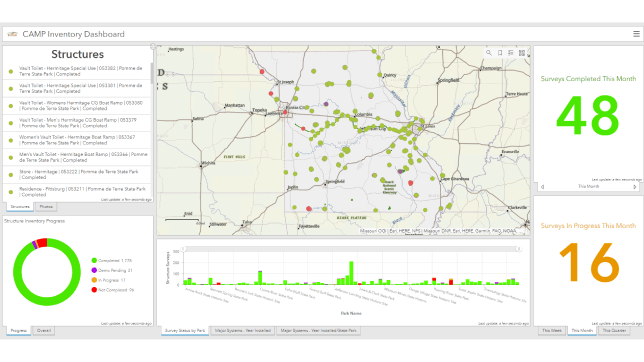The width and height of the screenshot is (644, 362).
Task: Select Vault Toilet 053381 list entry
Action: tap(77, 88)
